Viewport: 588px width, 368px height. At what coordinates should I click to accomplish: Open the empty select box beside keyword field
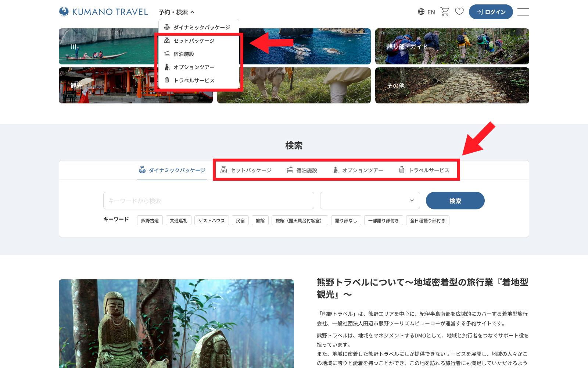370,201
